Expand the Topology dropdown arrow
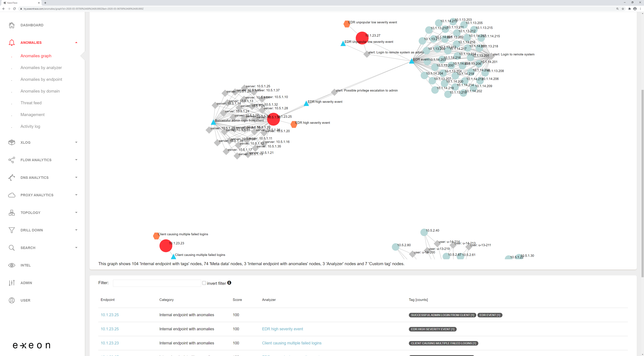644x356 pixels. (x=76, y=213)
